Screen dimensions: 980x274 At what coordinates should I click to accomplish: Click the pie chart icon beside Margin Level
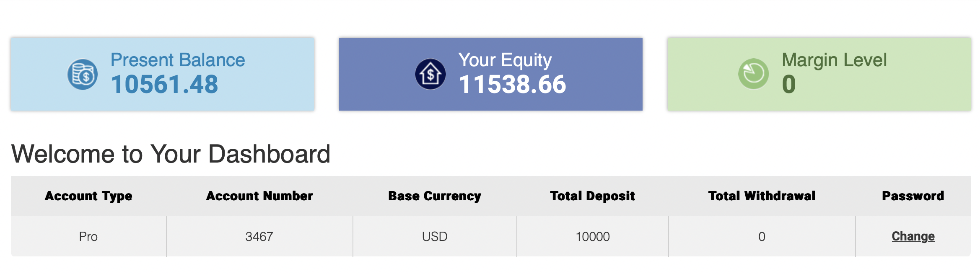(753, 74)
